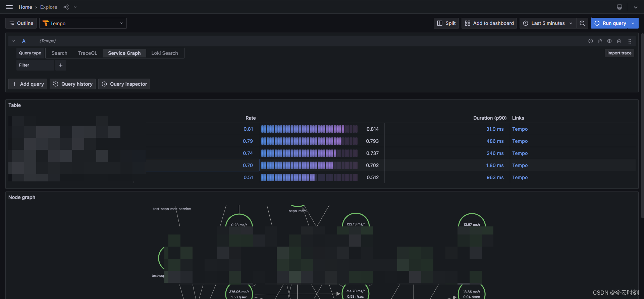This screenshot has height=299, width=644.
Task: Collapse query row A
Action: pyautogui.click(x=14, y=41)
